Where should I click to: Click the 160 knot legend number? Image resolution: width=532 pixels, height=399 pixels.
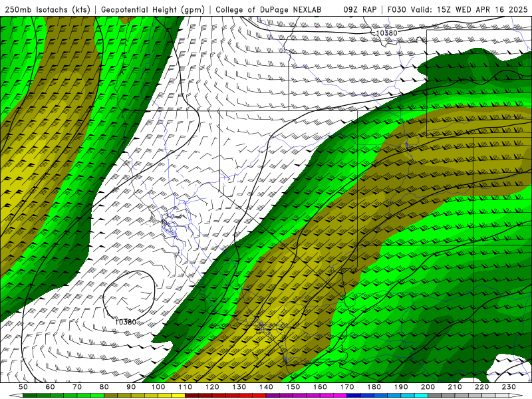(321, 387)
